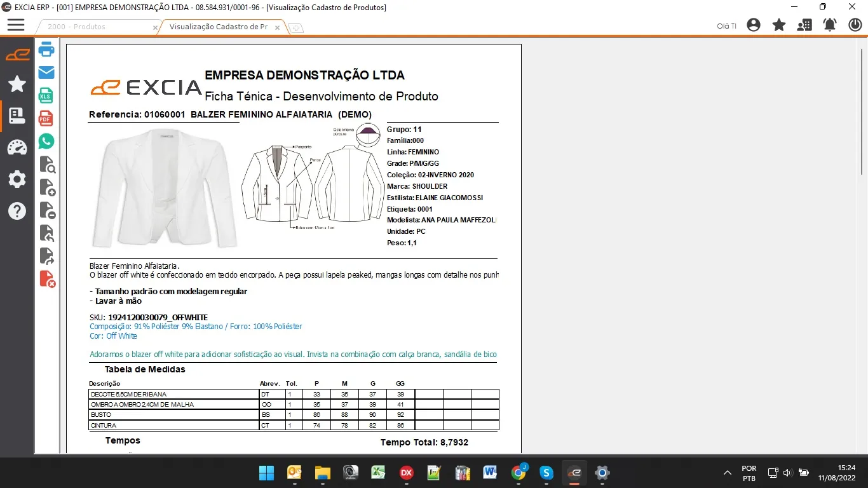
Task: Select the highlighted module icon in sidebar
Action: point(17,116)
